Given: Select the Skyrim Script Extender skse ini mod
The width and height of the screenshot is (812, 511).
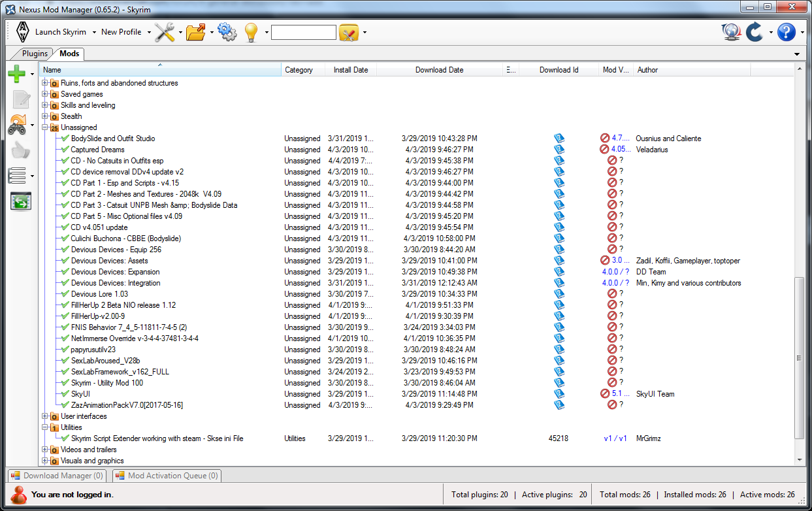Looking at the screenshot, I should (157, 438).
